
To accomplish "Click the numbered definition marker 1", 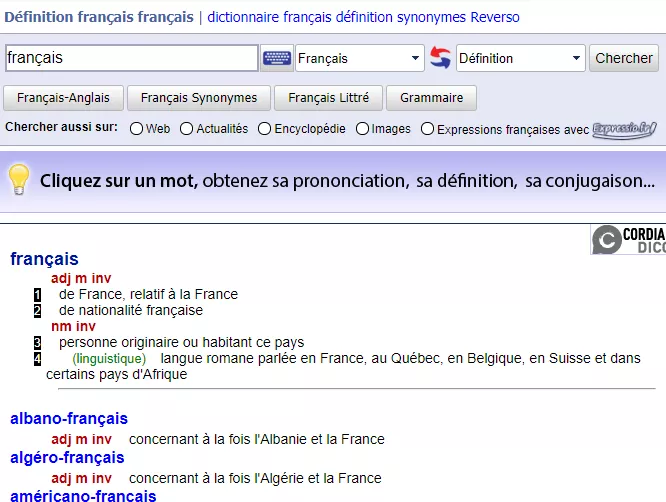I will pos(37,294).
